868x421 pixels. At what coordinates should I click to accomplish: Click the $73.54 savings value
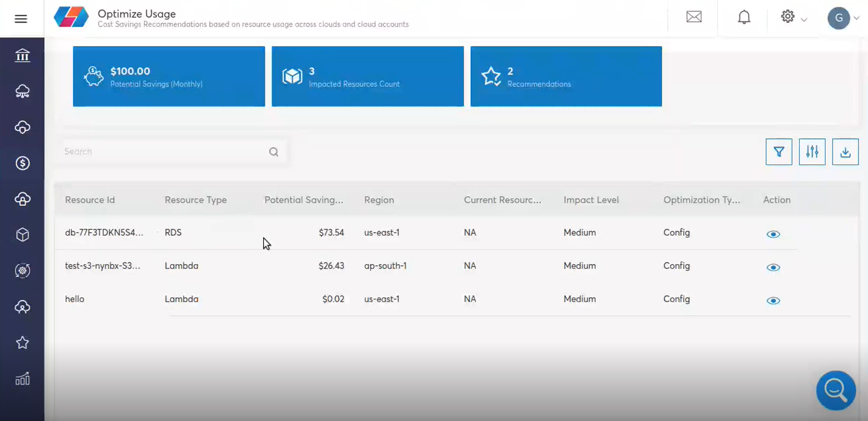click(x=331, y=232)
